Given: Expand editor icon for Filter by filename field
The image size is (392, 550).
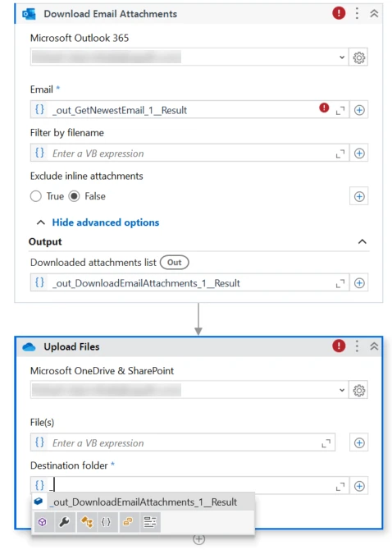Looking at the screenshot, I should pyautogui.click(x=340, y=154).
